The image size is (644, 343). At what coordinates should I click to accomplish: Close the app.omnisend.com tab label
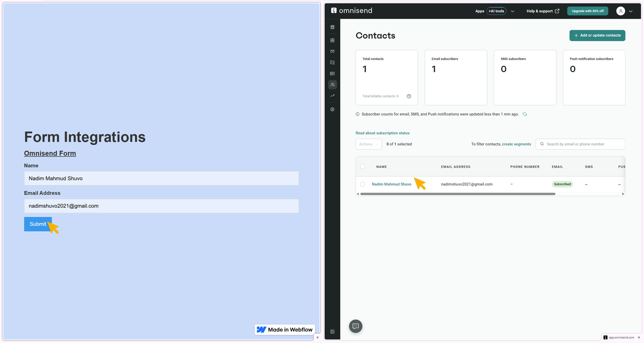pyautogui.click(x=639, y=338)
